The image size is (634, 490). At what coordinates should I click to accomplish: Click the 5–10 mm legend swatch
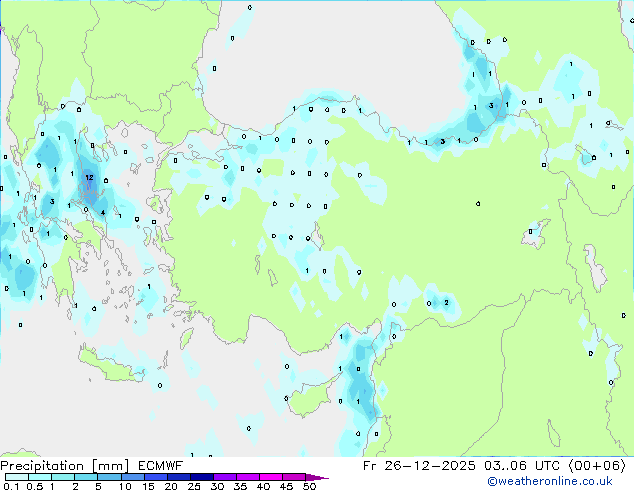[109, 477]
